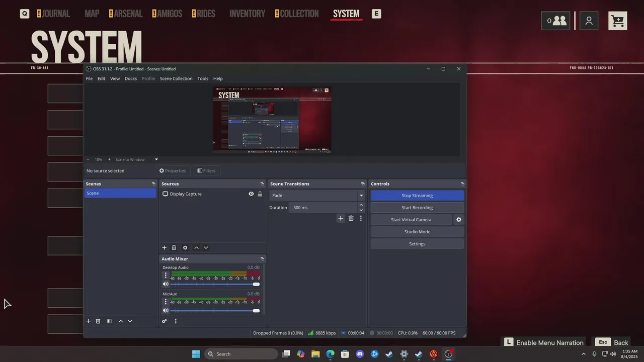Image resolution: width=644 pixels, height=362 pixels.
Task: Open OBS Settings from the Controls panel
Action: tap(417, 244)
